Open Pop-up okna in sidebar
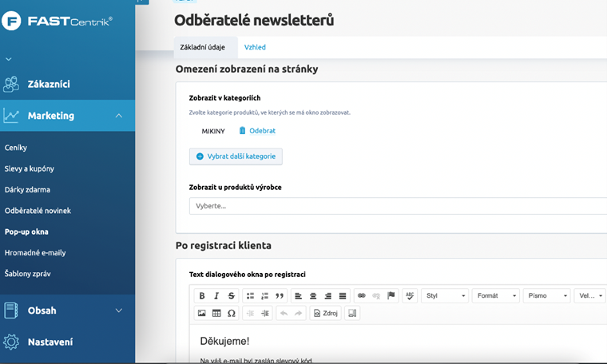The width and height of the screenshot is (607, 364). pos(26,231)
